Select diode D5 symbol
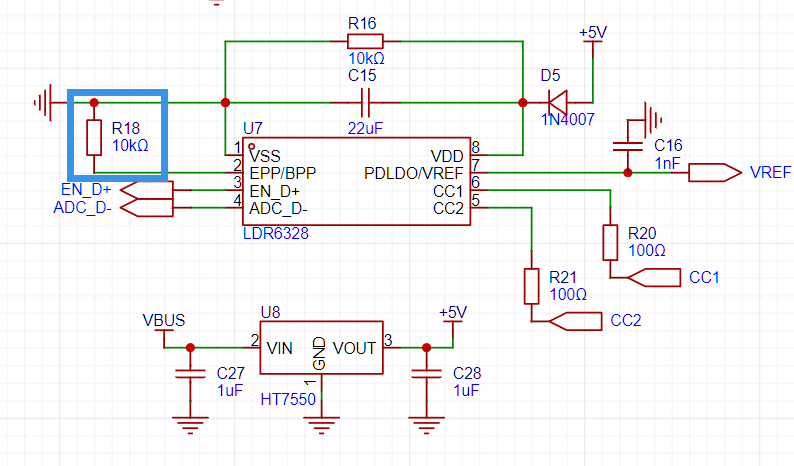The height and width of the screenshot is (466, 794). tap(558, 103)
